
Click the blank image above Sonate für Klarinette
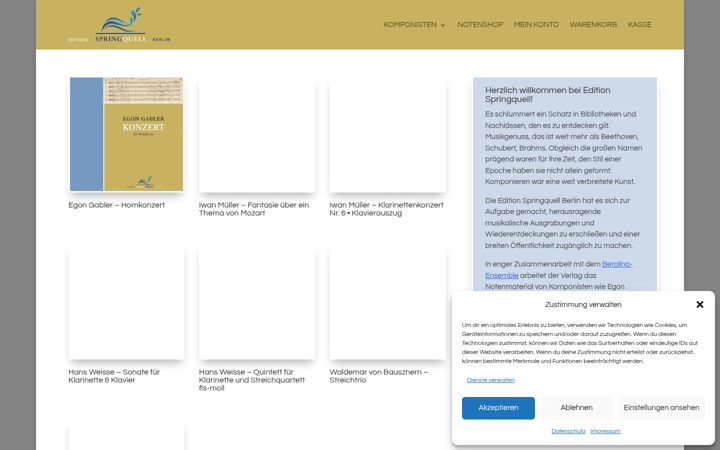tap(126, 303)
